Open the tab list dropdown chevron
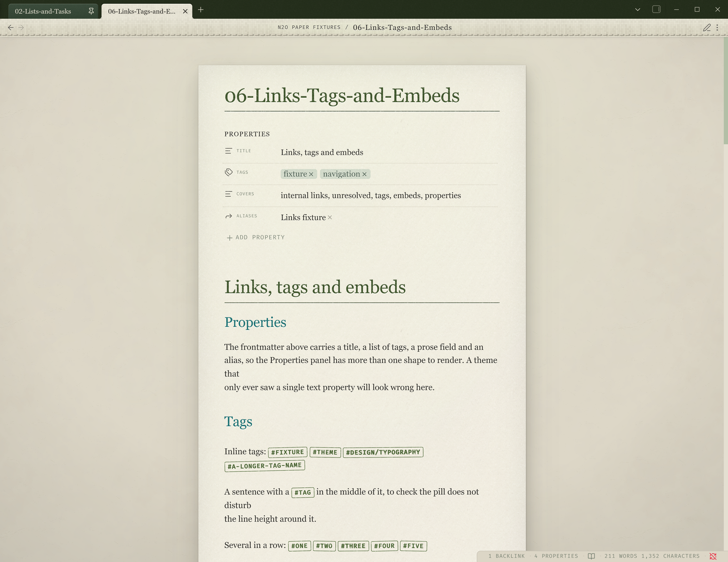Image resolution: width=728 pixels, height=562 pixels. pos(638,9)
